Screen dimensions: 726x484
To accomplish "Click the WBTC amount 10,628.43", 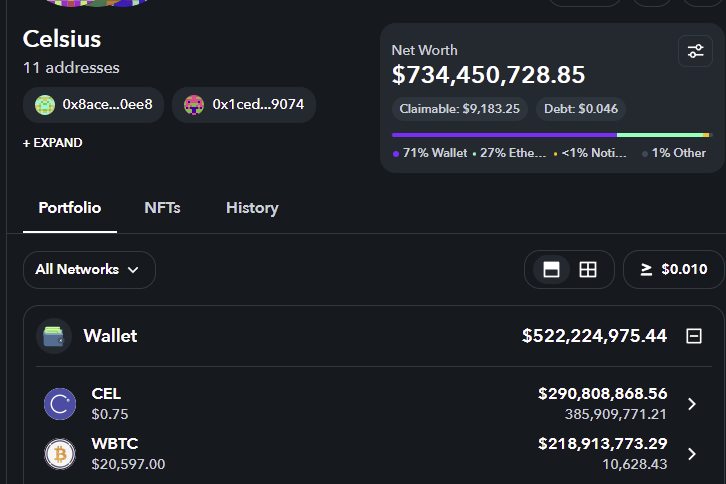I will coord(635,464).
